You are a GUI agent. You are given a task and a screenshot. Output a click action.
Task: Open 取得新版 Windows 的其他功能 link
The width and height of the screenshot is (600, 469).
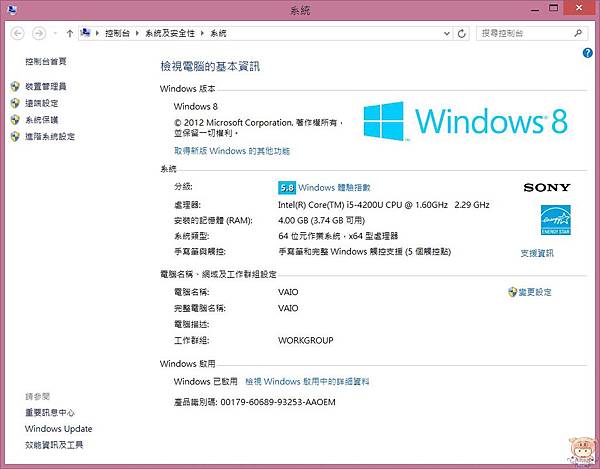232,151
